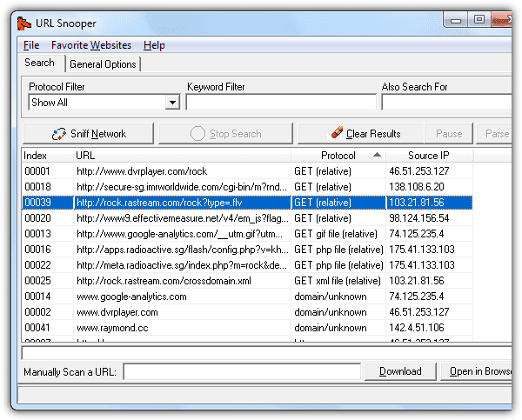The height and width of the screenshot is (420, 522).
Task: Open the File menu
Action: pyautogui.click(x=31, y=45)
